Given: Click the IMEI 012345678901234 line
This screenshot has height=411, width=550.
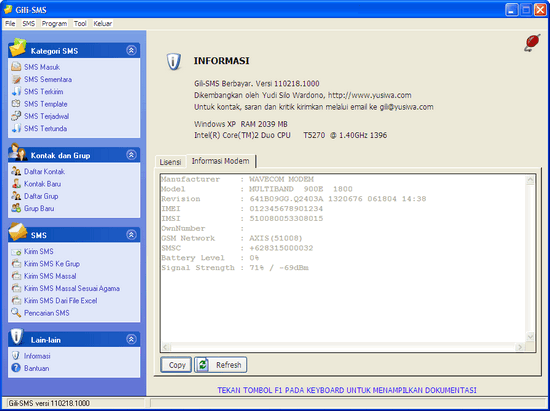Looking at the screenshot, I should [x=242, y=209].
